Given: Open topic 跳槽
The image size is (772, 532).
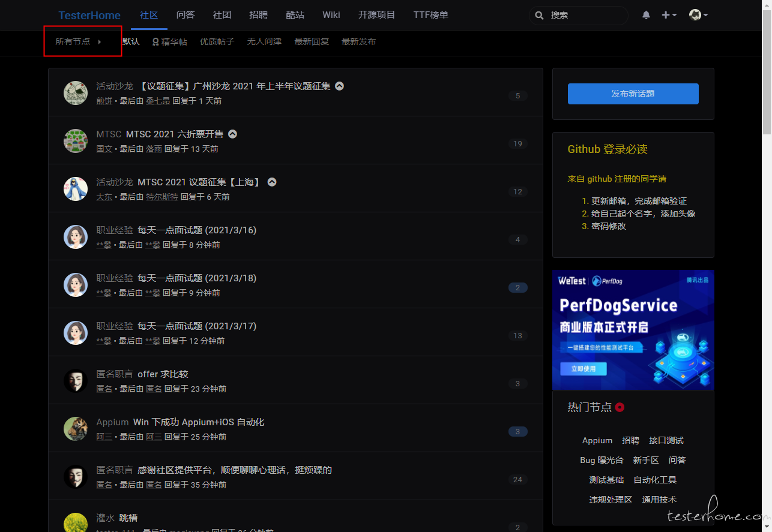Looking at the screenshot, I should 128,518.
